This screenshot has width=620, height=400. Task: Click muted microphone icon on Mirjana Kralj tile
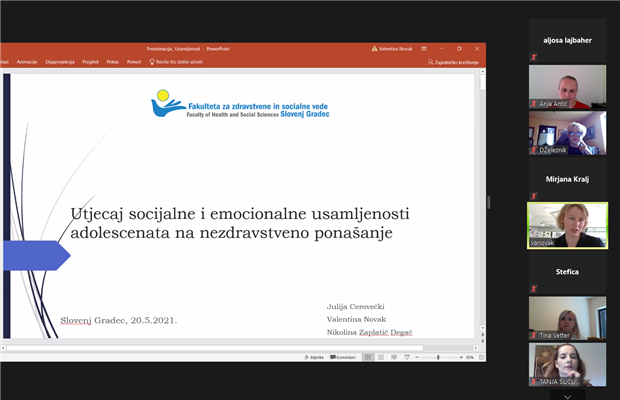tap(534, 196)
